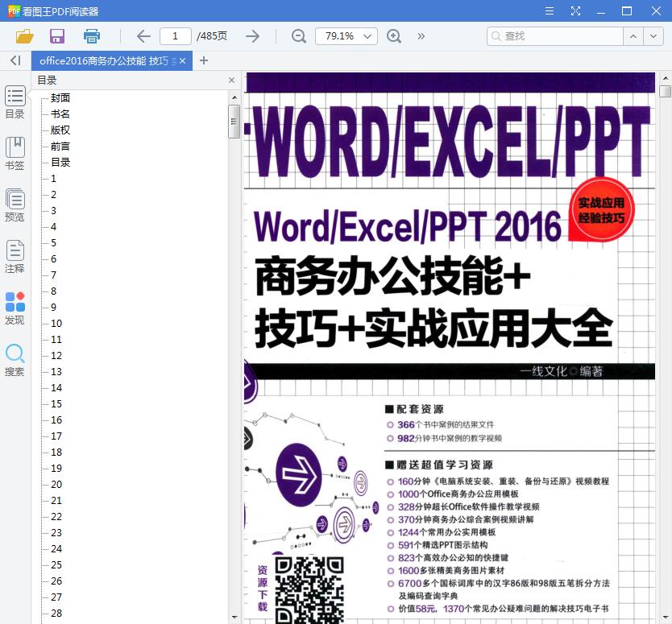The image size is (672, 624).
Task: Print the document with the printer icon
Action: [91, 36]
